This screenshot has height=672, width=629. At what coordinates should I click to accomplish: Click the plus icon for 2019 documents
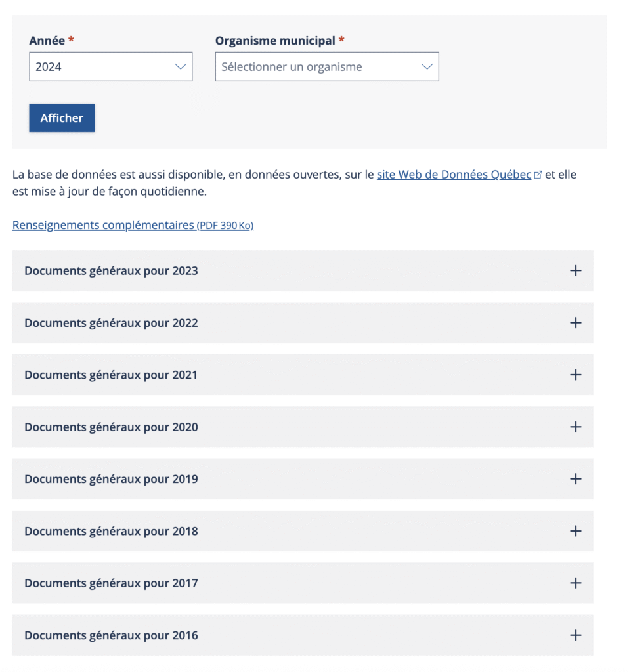pos(576,479)
